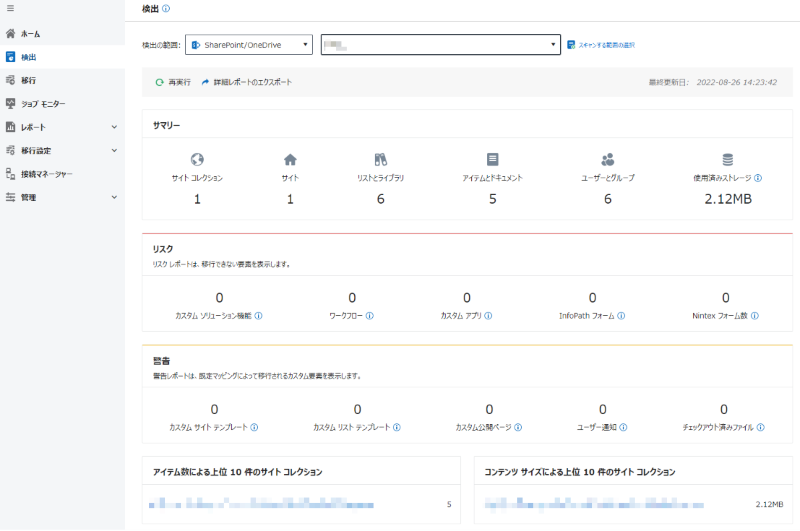Click info icon for カスタム リスト テンプレート
Image resolution: width=800 pixels, height=531 pixels.
click(397, 427)
